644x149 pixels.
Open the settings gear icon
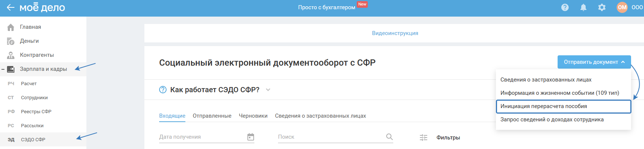coord(602,7)
